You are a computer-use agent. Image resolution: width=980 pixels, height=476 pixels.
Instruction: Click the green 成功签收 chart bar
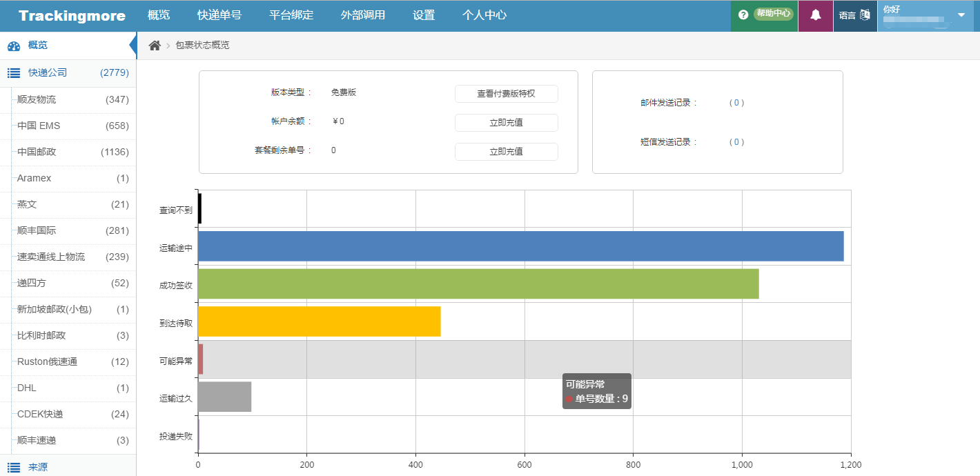(478, 284)
